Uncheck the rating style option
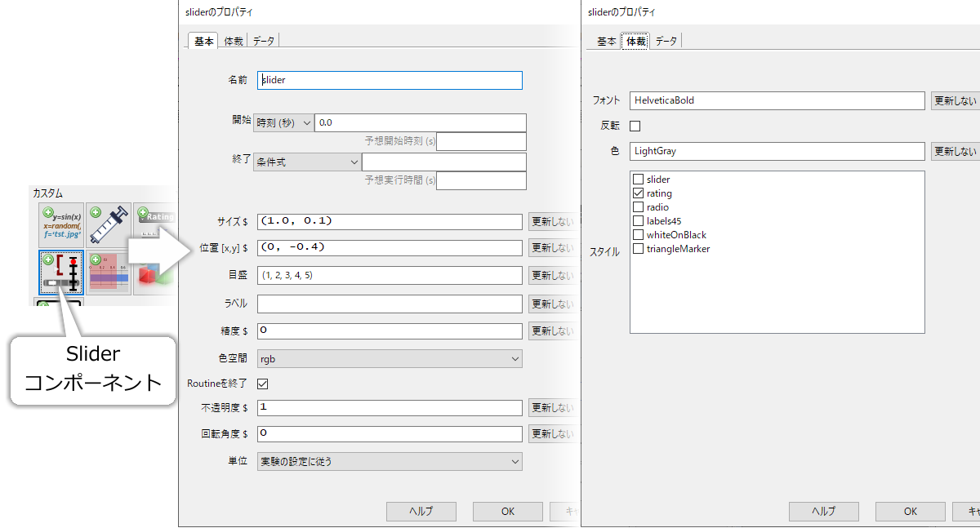The height and width of the screenshot is (528, 980). 638,193
